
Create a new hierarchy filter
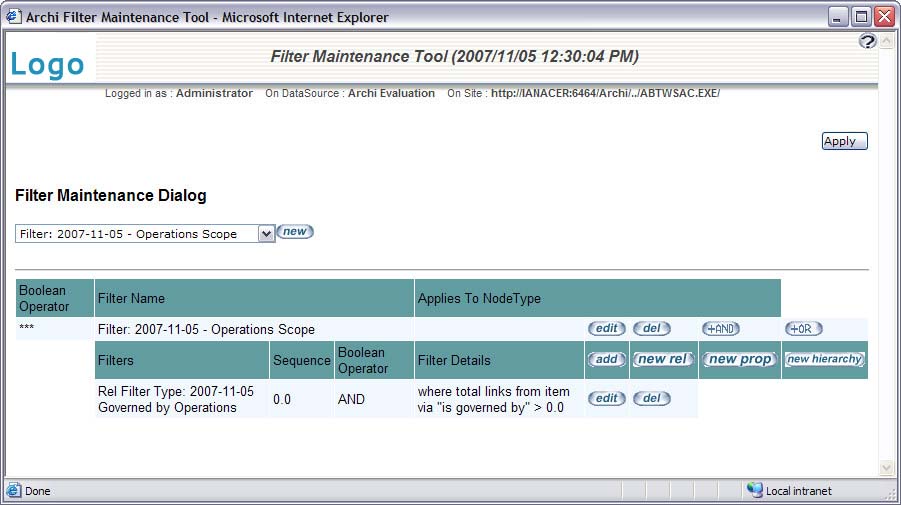(824, 359)
